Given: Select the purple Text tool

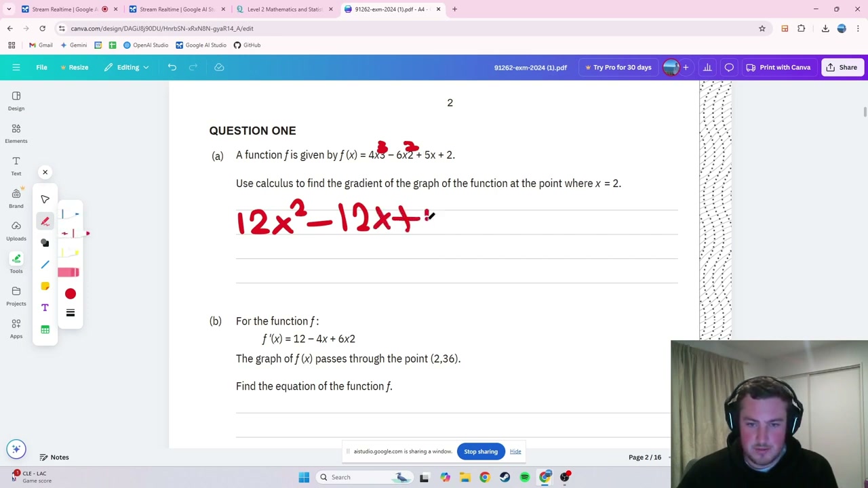Looking at the screenshot, I should tap(45, 308).
